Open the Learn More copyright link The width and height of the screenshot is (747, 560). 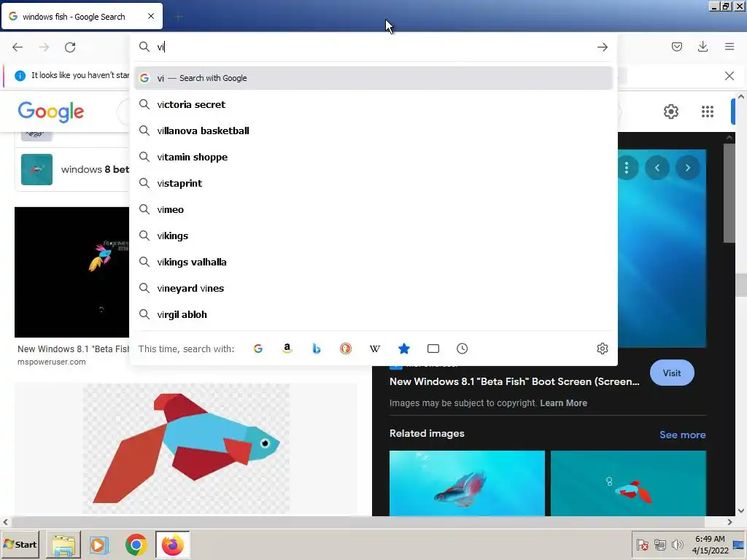(x=564, y=402)
